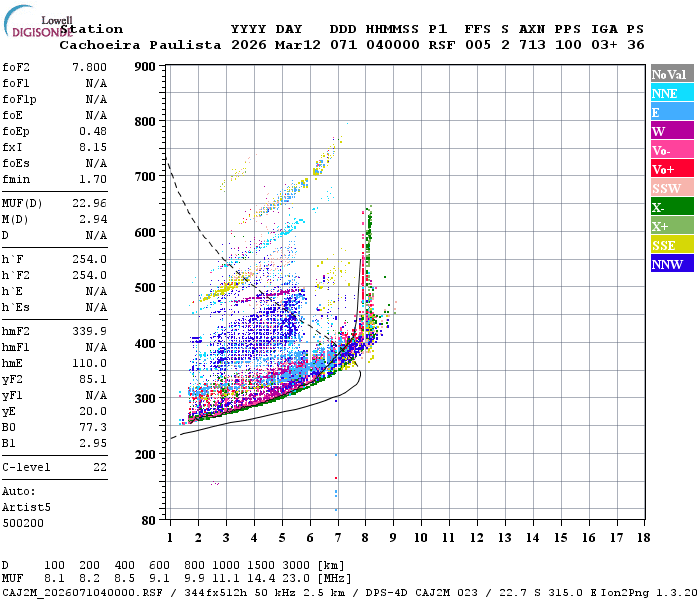Click the 14 MHz frequency axis label
Image resolution: width=700 pixels, height=600 pixels.
click(533, 538)
